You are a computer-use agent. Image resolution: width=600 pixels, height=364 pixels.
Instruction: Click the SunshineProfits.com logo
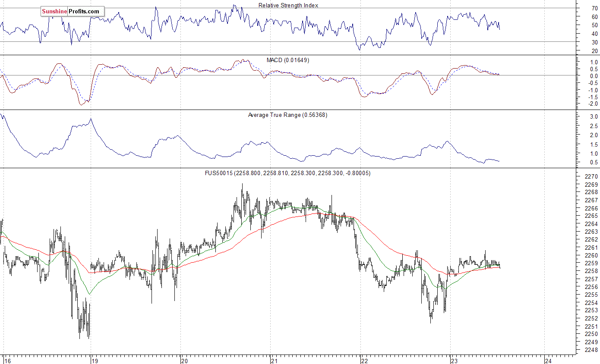(x=73, y=12)
